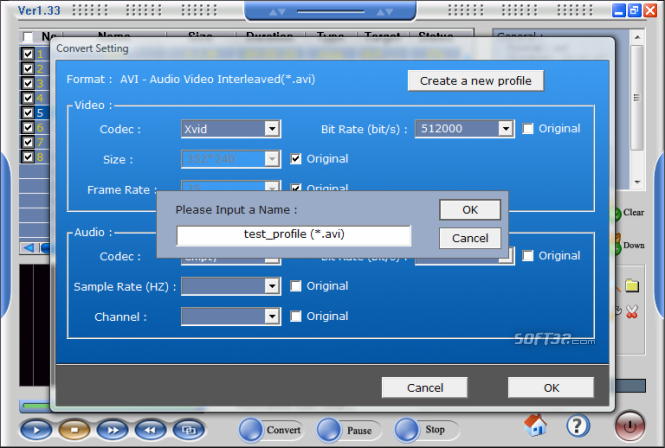
Task: Confirm profile name with OK button
Action: pyautogui.click(x=470, y=210)
